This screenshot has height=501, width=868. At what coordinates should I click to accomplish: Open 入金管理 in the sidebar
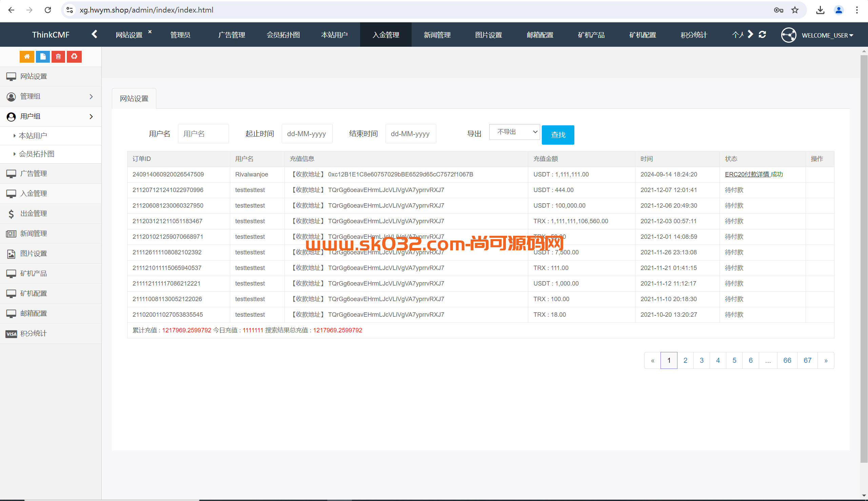coord(51,193)
